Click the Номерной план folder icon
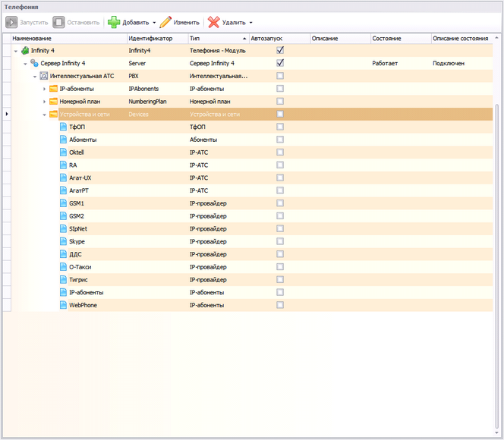The width and height of the screenshot is (504, 440). click(x=53, y=102)
